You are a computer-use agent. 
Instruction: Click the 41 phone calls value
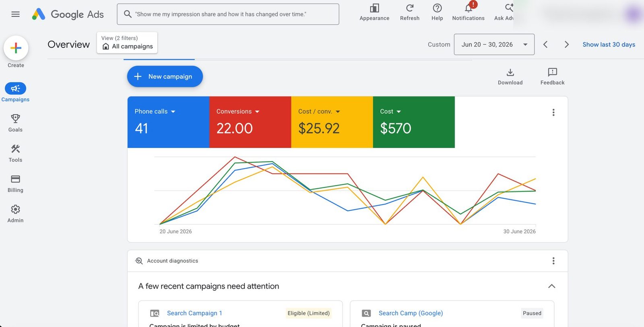[141, 128]
